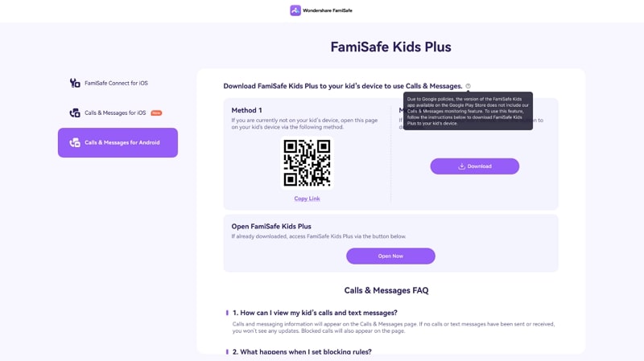Screen dimensions: 644x361
Task: Click the orange New badge in sidebar
Action: tap(156, 113)
